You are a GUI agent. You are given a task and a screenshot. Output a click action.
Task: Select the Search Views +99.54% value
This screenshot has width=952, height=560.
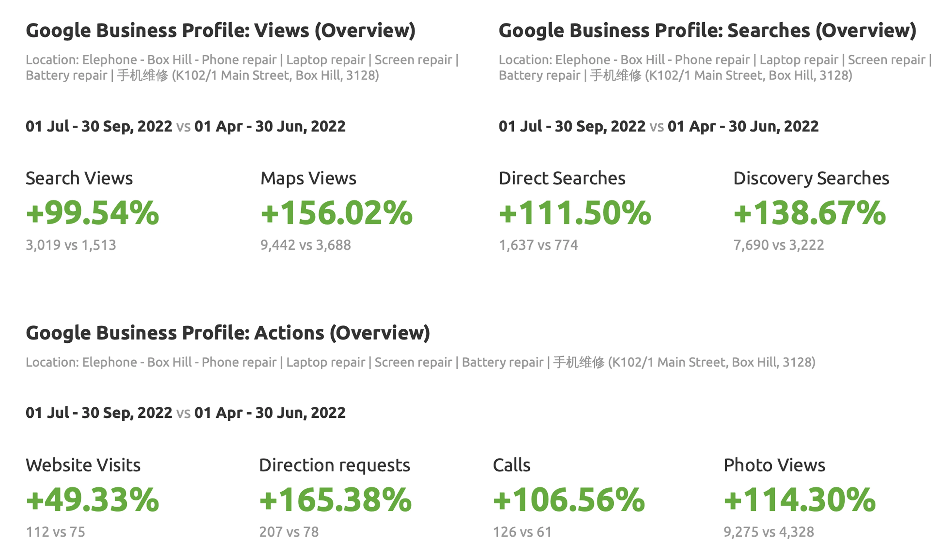click(x=92, y=213)
